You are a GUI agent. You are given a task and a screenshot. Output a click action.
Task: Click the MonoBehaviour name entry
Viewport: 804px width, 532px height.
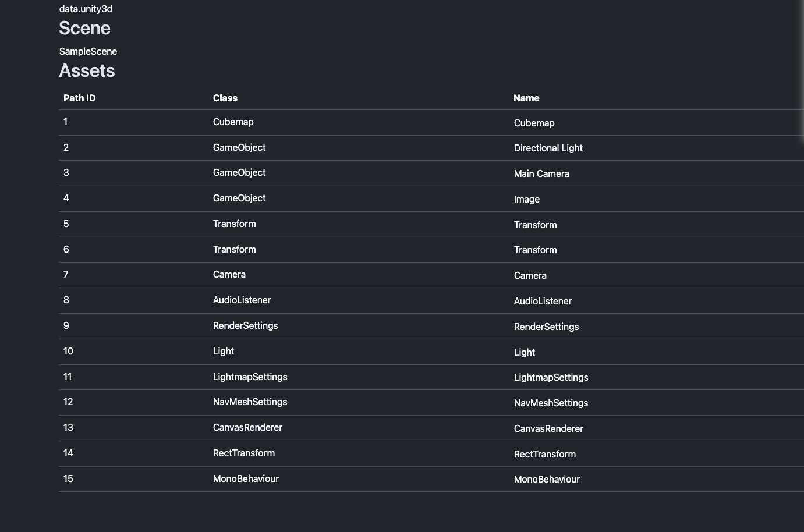click(547, 479)
